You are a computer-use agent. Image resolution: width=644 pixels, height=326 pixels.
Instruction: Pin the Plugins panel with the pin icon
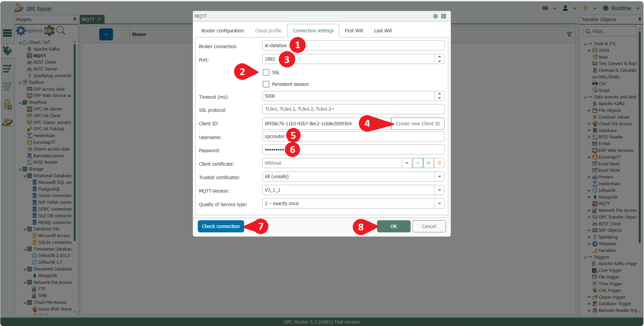[75, 20]
